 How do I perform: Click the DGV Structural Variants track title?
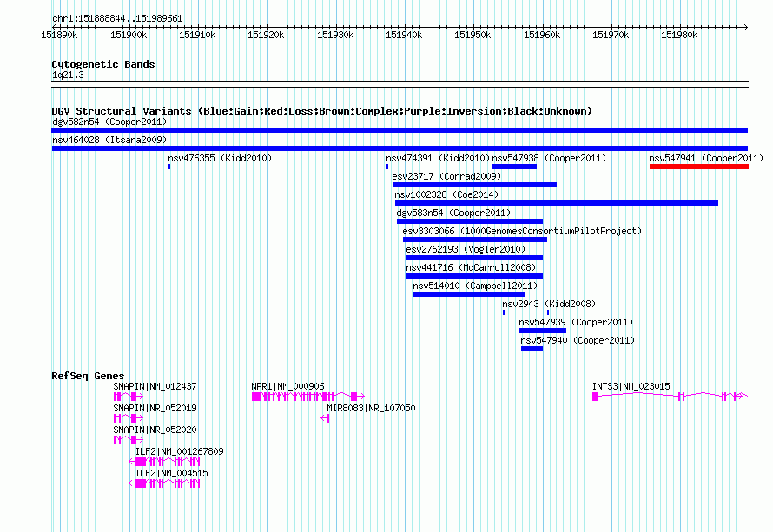click(322, 111)
